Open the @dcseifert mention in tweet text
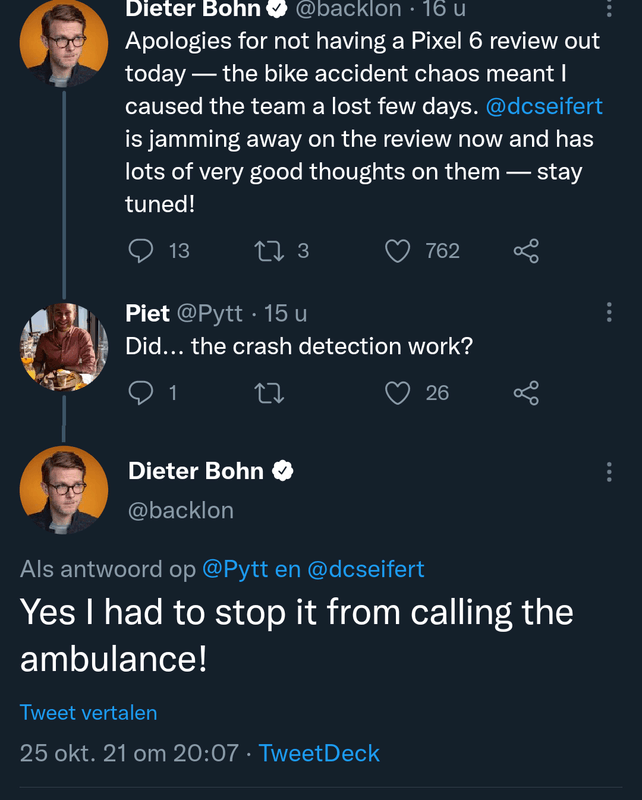This screenshot has width=642, height=800. tap(544, 106)
